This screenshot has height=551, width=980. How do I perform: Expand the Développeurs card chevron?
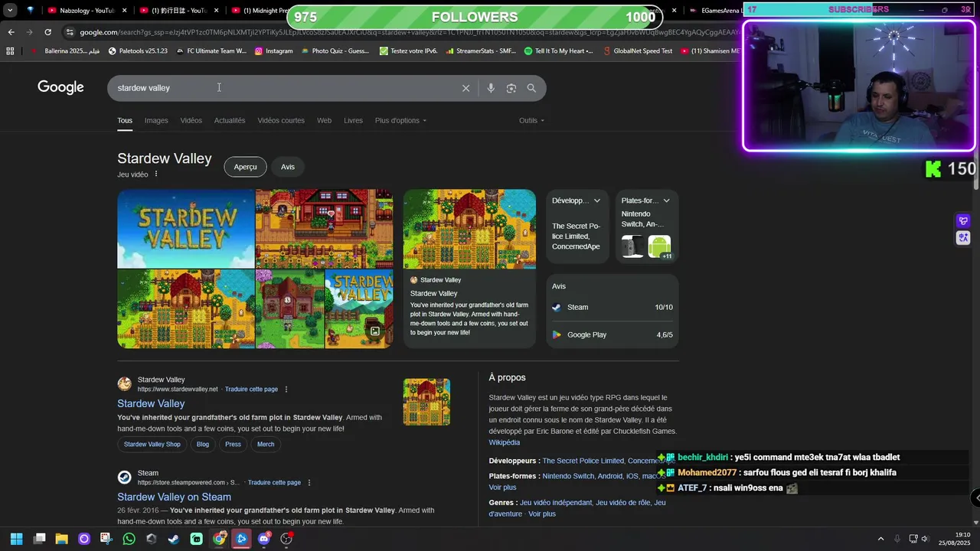pos(597,201)
